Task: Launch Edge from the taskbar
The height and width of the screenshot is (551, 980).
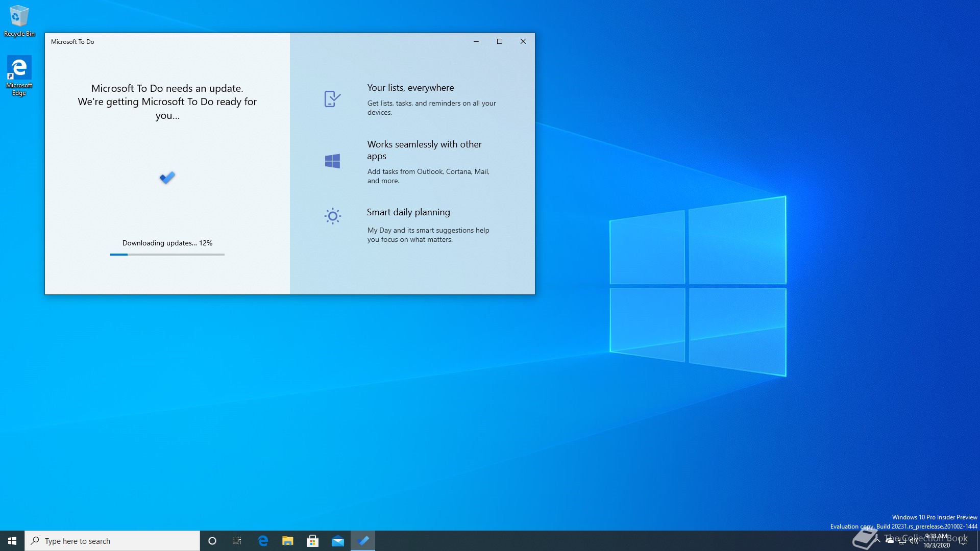Action: tap(263, 541)
